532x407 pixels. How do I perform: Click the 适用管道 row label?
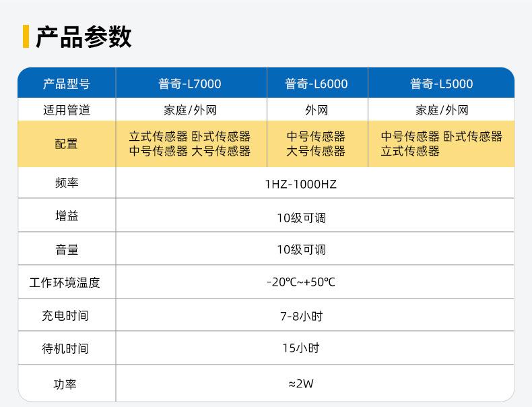pyautogui.click(x=66, y=110)
